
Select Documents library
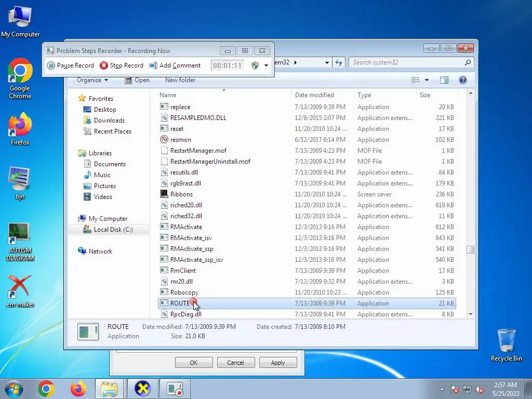[104, 164]
